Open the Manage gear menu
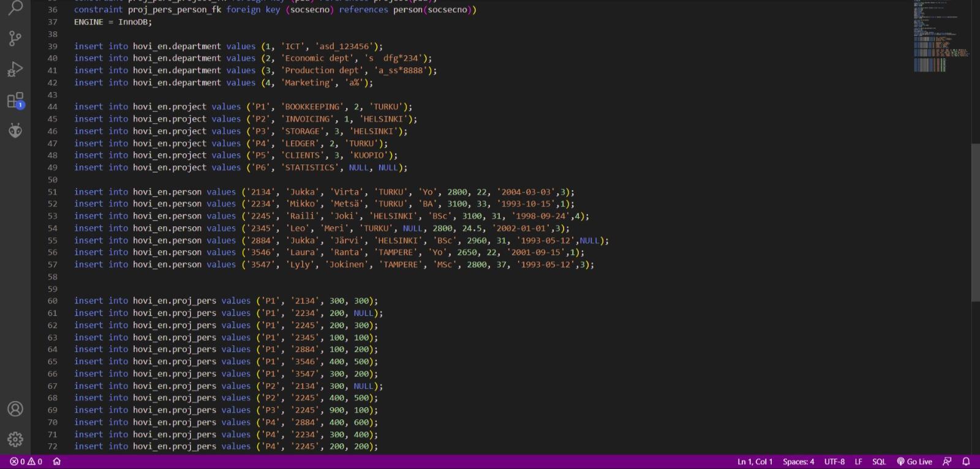Image resolution: width=980 pixels, height=469 pixels. [x=15, y=439]
